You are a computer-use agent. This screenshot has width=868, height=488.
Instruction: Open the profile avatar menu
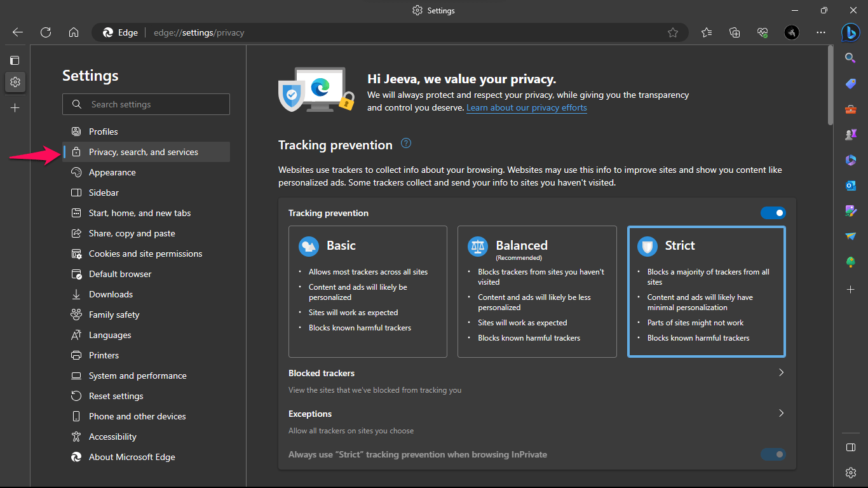[791, 32]
